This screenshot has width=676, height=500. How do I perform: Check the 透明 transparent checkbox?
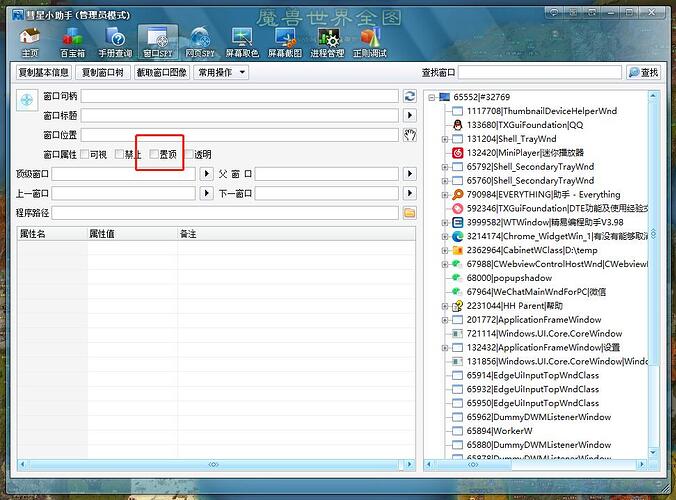[x=188, y=155]
